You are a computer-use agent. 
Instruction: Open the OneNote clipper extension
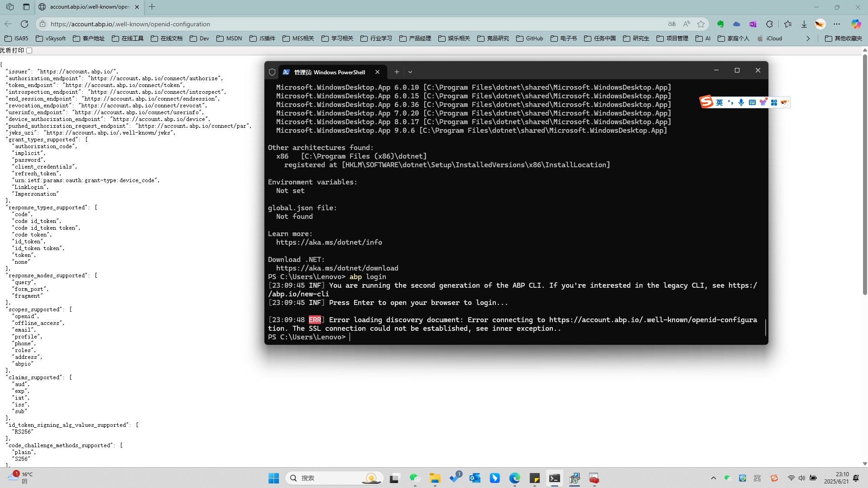click(753, 24)
